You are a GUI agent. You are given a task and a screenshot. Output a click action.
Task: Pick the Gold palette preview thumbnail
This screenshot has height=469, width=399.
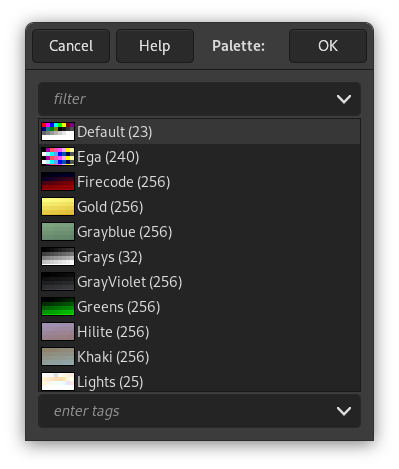tap(58, 207)
